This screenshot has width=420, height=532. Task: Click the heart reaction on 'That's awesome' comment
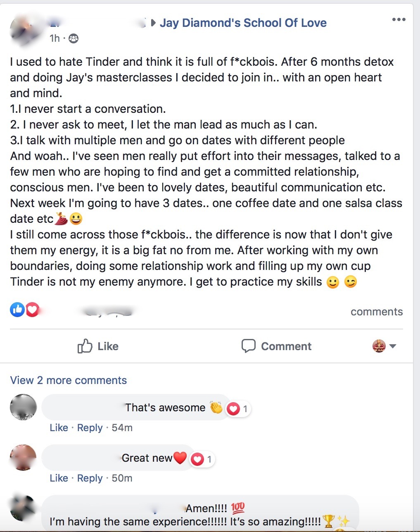(x=234, y=409)
